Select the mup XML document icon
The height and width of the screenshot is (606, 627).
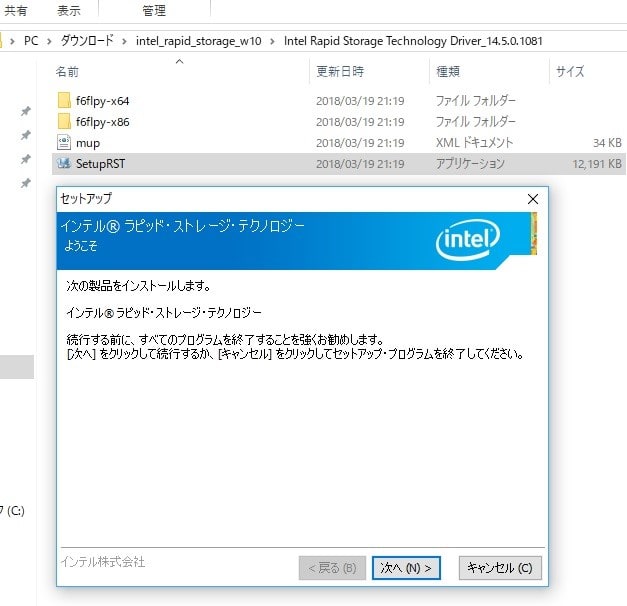[x=64, y=143]
